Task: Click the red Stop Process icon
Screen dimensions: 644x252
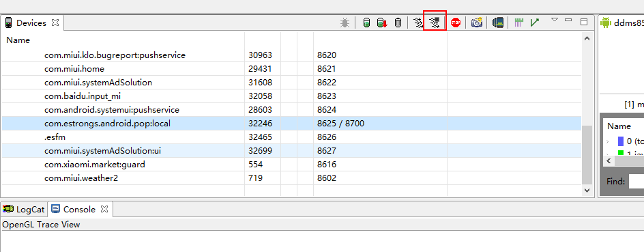Action: point(456,23)
